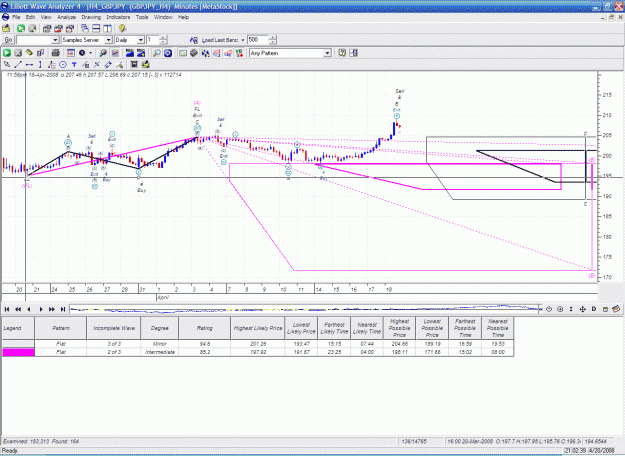Select the trend line drawing tool
Image resolution: width=625 pixels, height=456 pixels.
(18, 64)
